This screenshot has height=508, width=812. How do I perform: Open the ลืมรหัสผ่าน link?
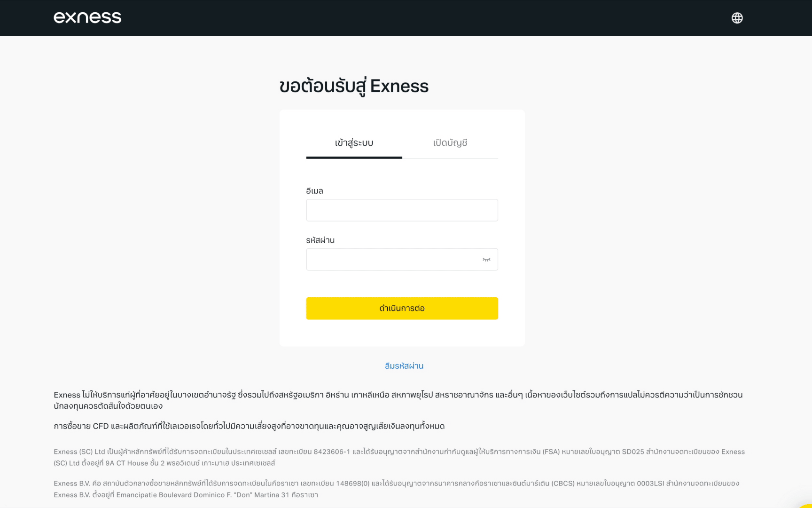(404, 366)
